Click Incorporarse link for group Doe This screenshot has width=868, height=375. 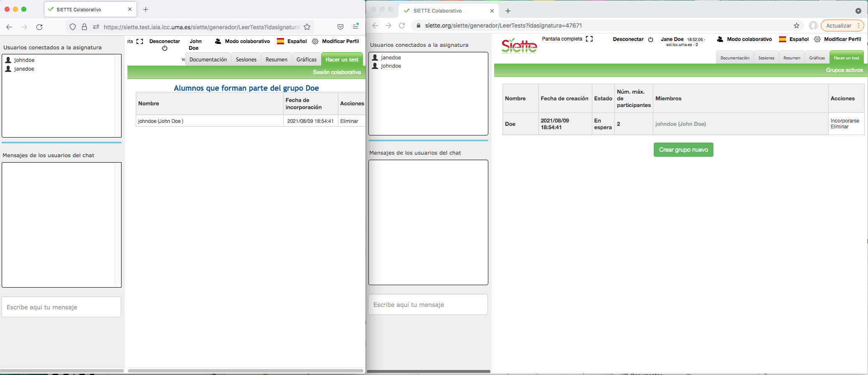point(845,121)
